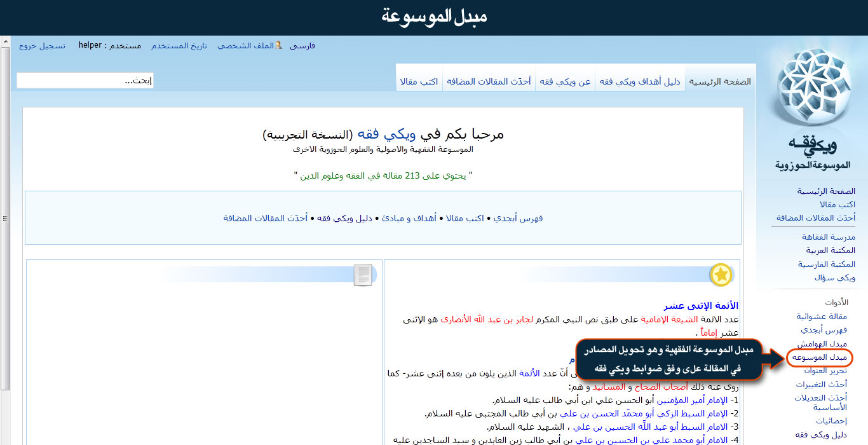The image size is (868, 445).
Task: Click فهرس أبجدي in the sidebar tools
Action: point(824,330)
